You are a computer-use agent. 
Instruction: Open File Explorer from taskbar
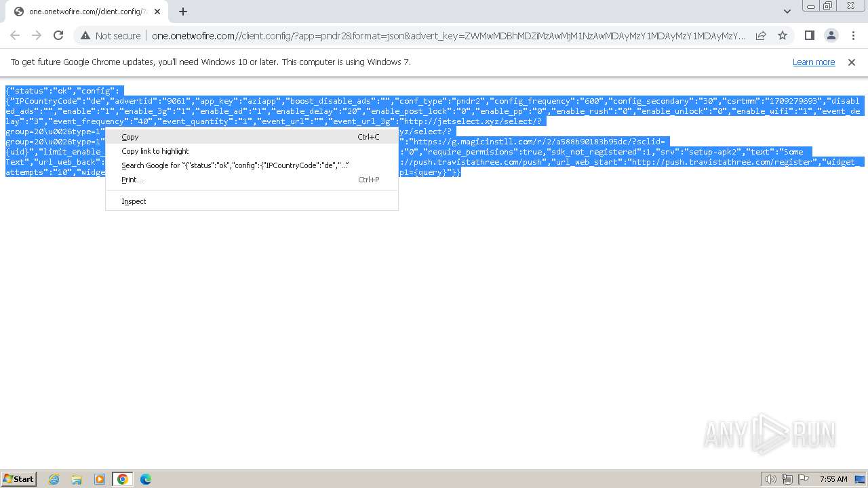pos(77,479)
